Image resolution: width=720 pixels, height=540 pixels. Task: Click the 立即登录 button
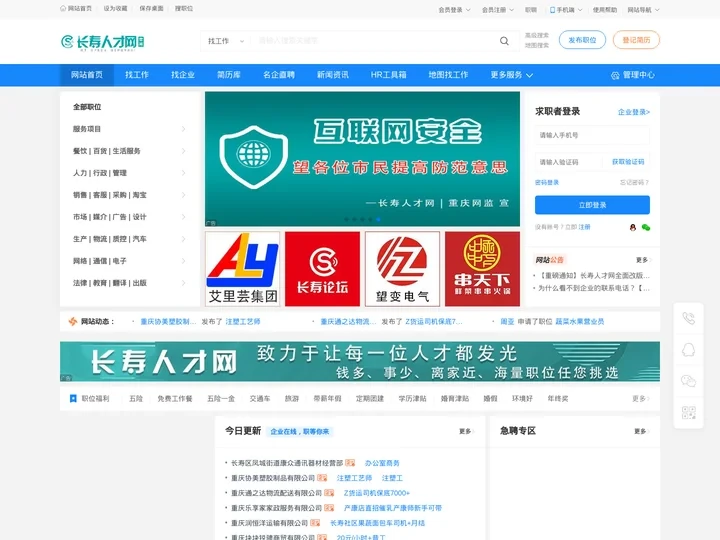click(592, 205)
